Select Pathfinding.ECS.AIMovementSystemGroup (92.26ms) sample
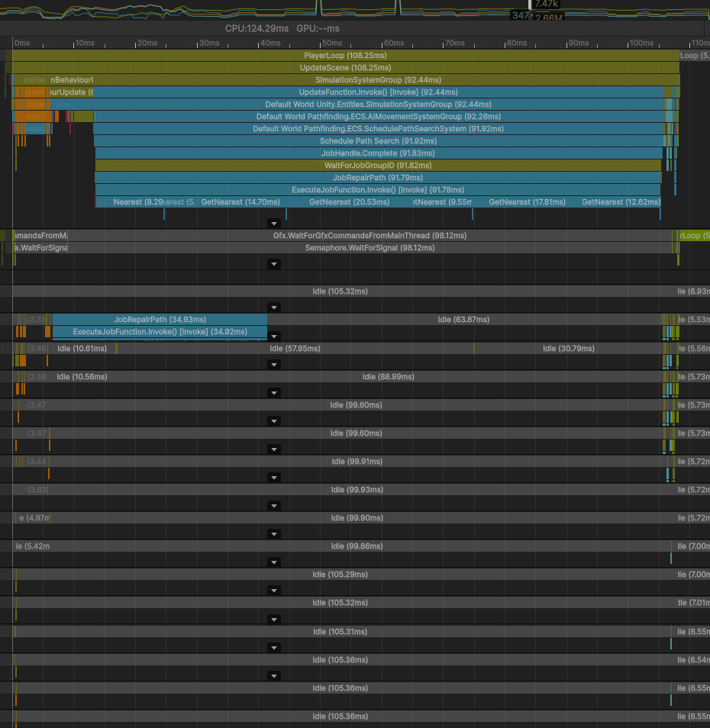The height and width of the screenshot is (728, 710). (x=378, y=117)
